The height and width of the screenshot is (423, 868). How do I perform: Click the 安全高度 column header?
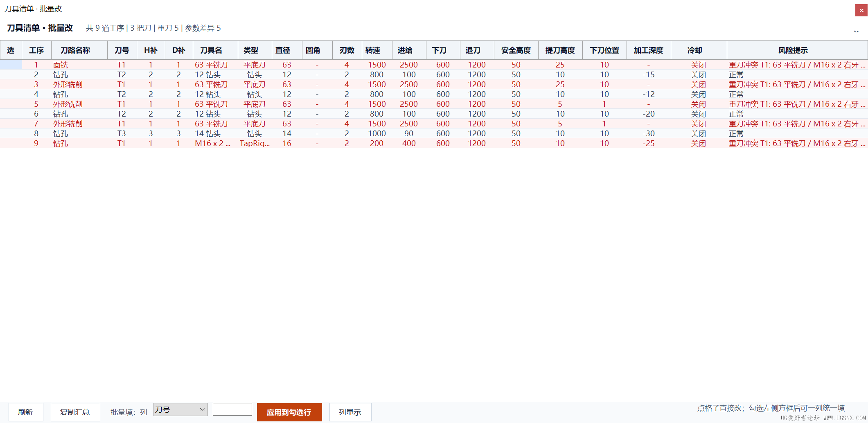click(516, 50)
